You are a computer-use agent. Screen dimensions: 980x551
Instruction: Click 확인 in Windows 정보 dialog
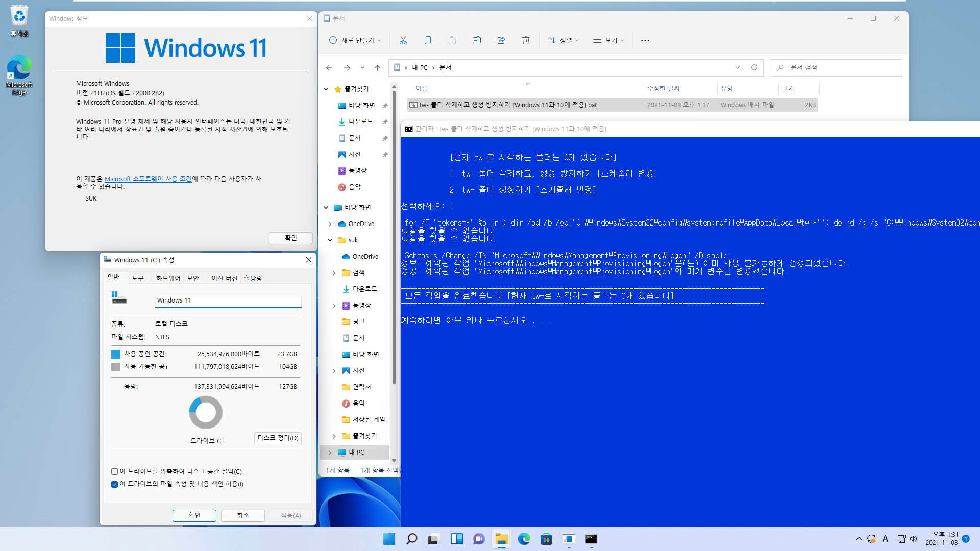coord(290,238)
